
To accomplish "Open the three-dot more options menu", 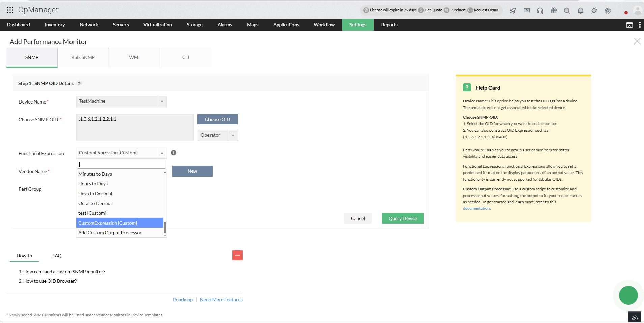I will (x=640, y=25).
